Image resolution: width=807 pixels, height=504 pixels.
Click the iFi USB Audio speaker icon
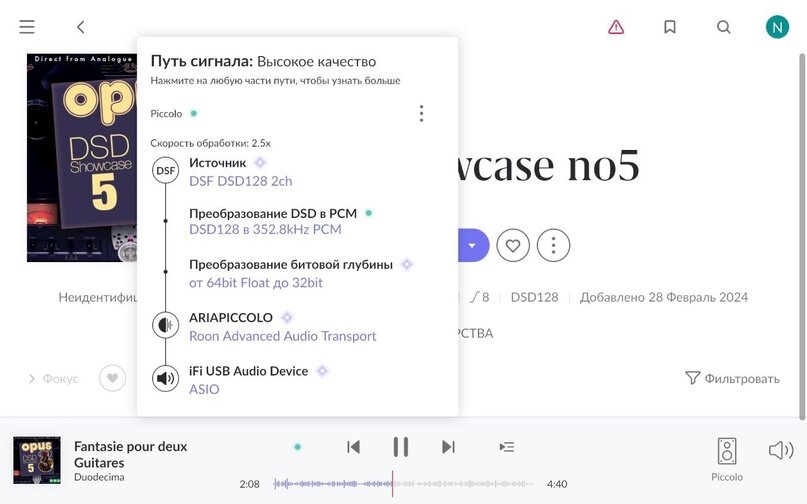click(x=165, y=378)
